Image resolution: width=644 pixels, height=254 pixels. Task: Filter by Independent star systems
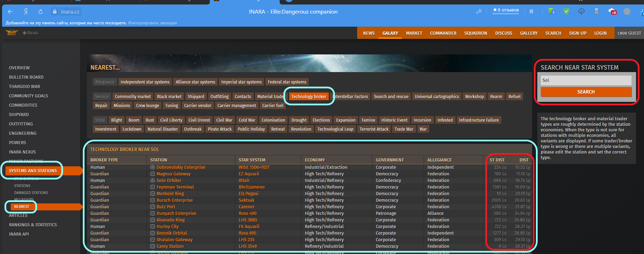(x=145, y=82)
